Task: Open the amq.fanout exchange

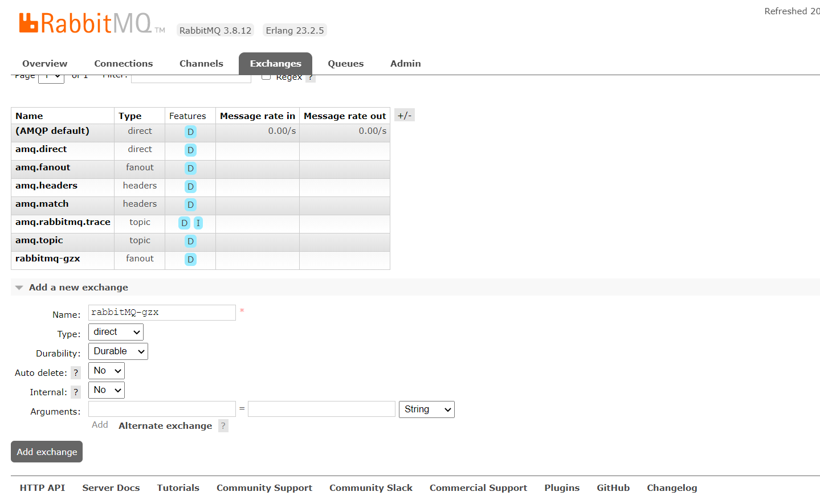Action: (43, 167)
